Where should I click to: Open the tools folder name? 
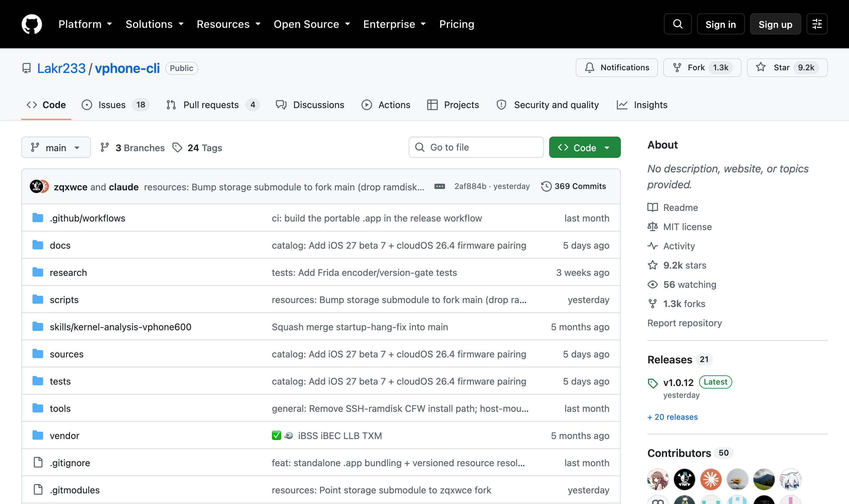60,408
